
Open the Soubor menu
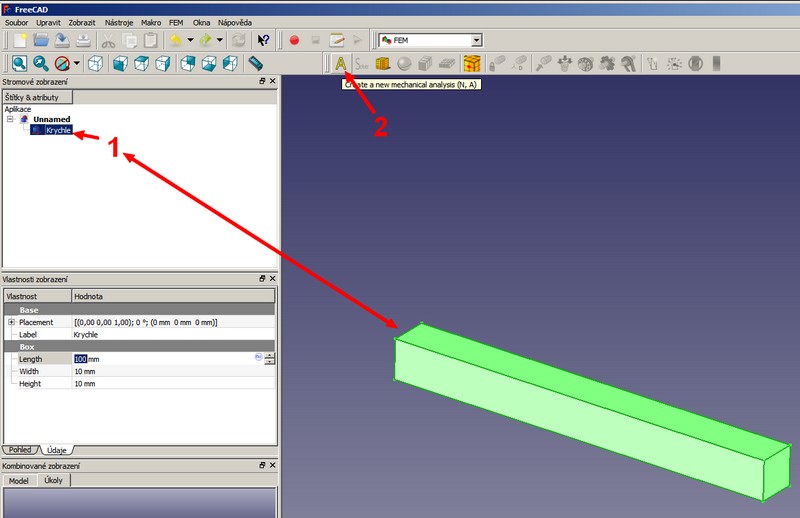(16, 21)
